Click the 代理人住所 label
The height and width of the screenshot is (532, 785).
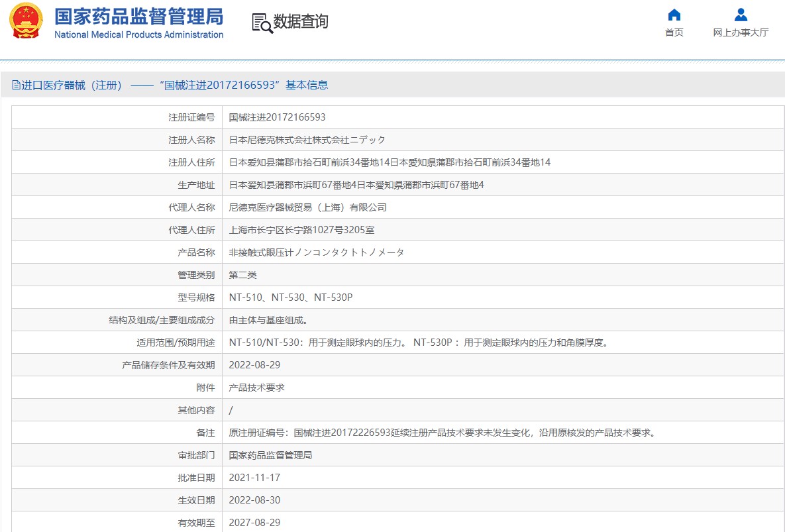[x=191, y=230]
